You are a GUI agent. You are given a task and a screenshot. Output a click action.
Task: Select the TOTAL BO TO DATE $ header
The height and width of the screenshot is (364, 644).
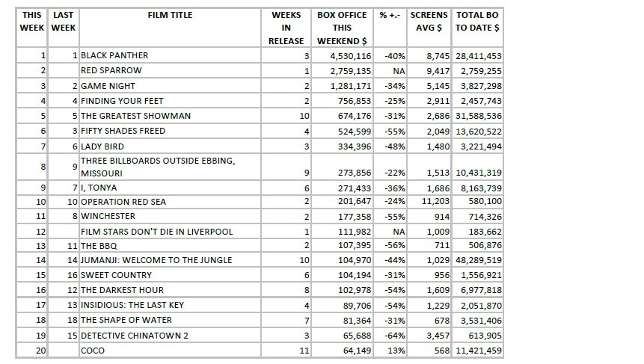[478, 21]
